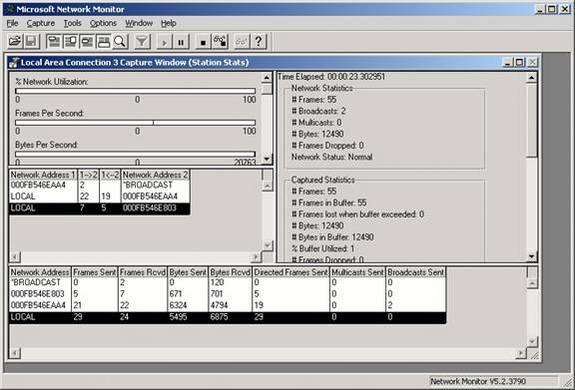Screen dimensions: 575x390
Task: Click the Frames Rcvd column header
Action: [143, 272]
